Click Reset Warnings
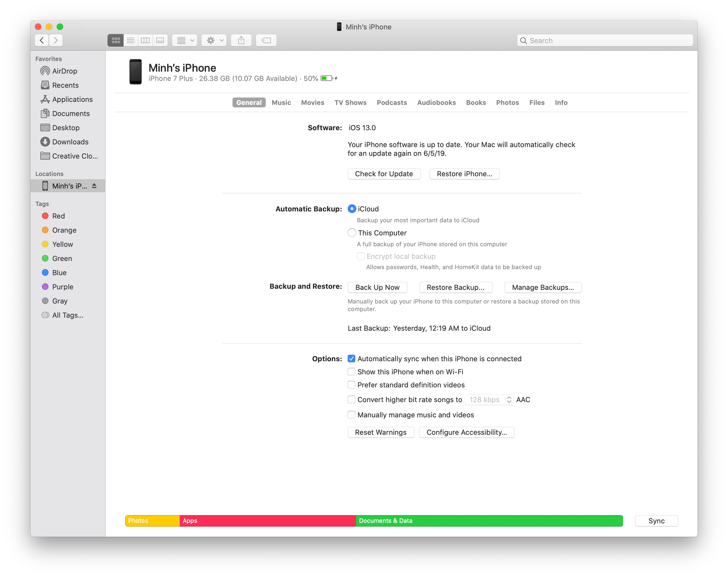Viewport: 728px width, 577px height. click(x=381, y=433)
